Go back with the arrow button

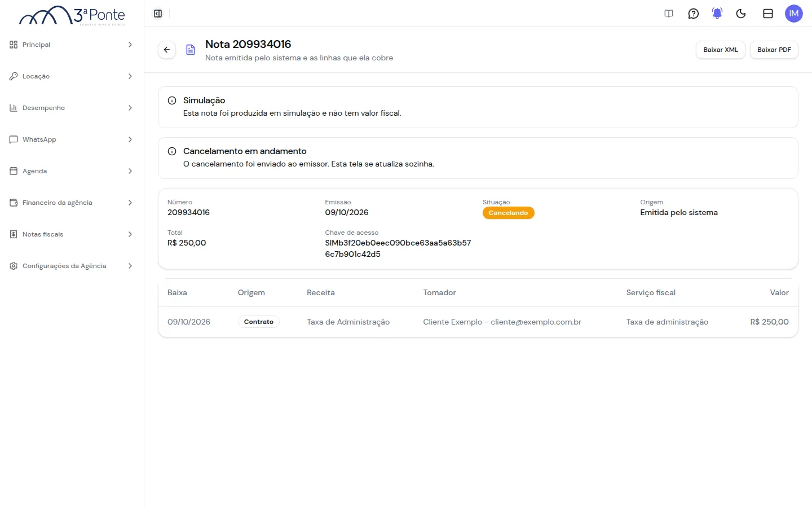click(x=167, y=50)
